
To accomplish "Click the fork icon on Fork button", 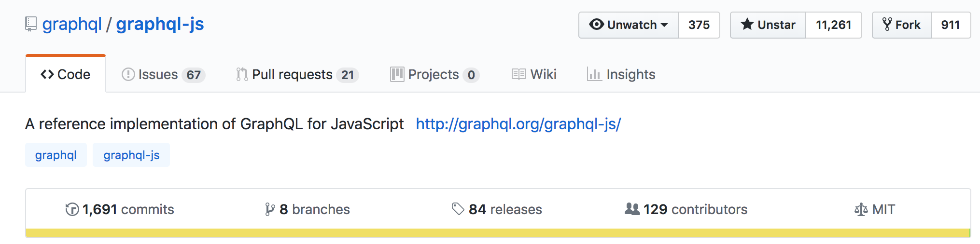I will coord(887,24).
